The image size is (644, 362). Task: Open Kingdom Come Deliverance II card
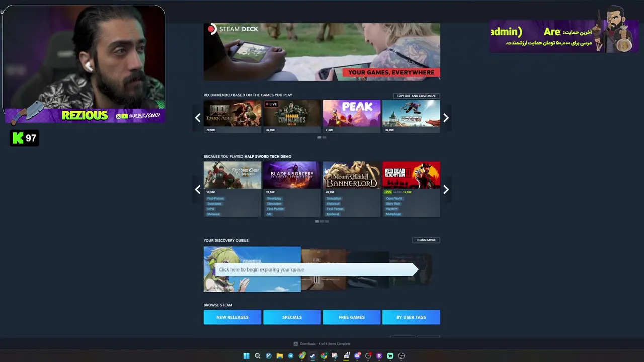[232, 189]
